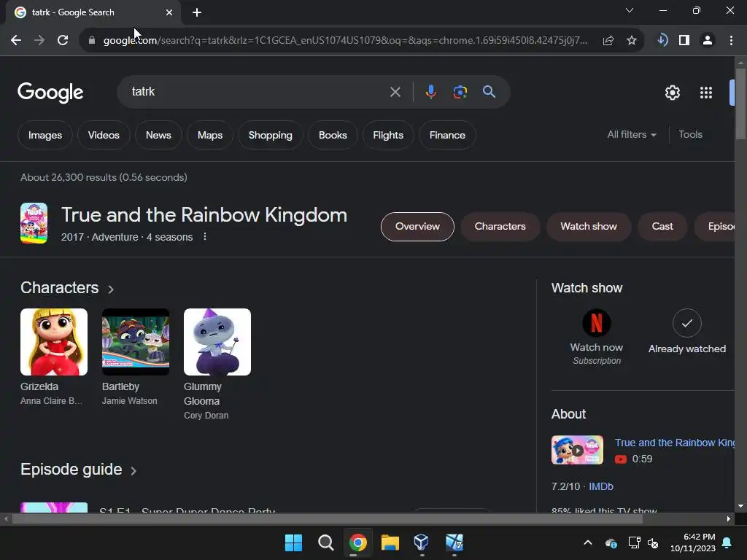Filter results by Videos
The width and height of the screenshot is (747, 560).
coord(104,135)
